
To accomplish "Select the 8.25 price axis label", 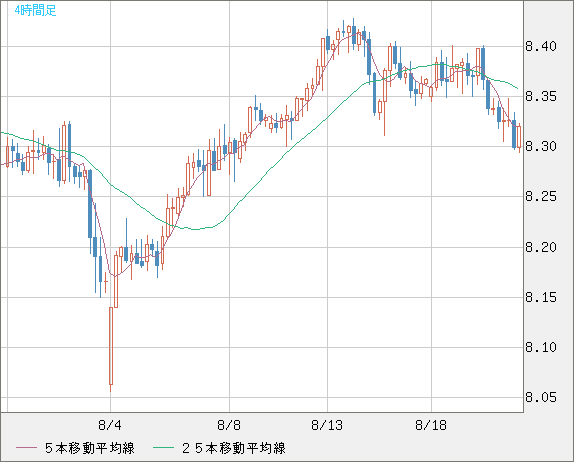I will (541, 197).
